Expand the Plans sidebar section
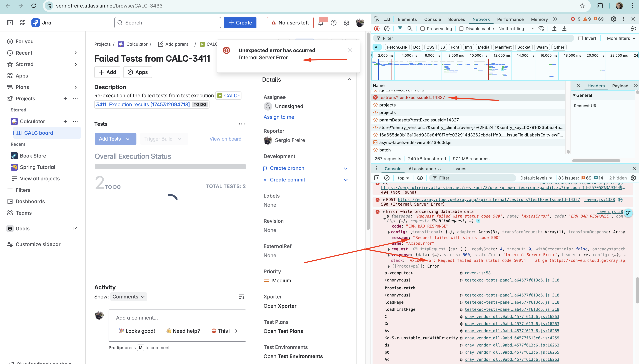The height and width of the screenshot is (364, 639). pos(76,87)
